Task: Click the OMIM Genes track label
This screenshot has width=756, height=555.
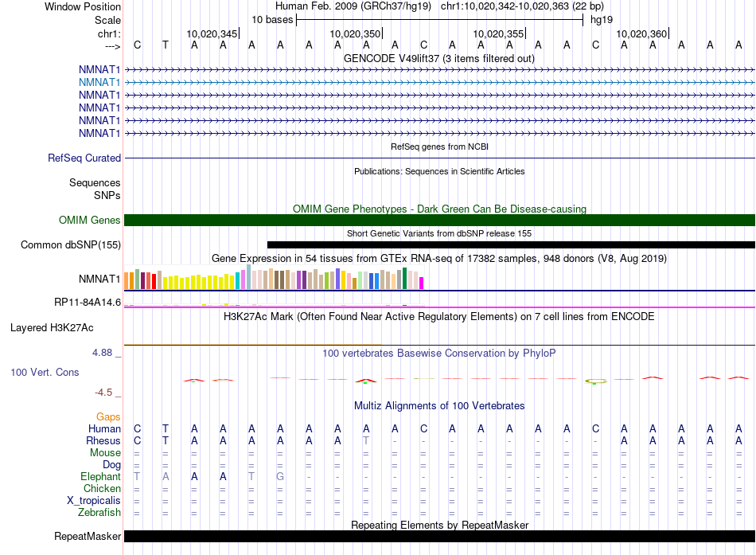Action: coord(90,220)
